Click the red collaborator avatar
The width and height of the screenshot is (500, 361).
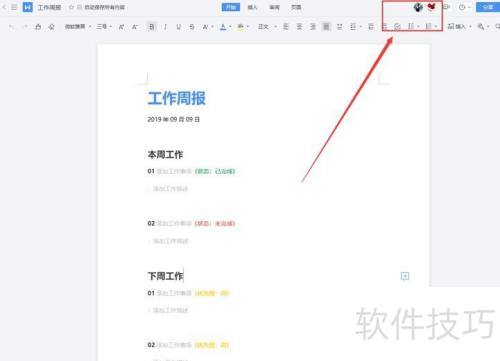pyautogui.click(x=432, y=7)
